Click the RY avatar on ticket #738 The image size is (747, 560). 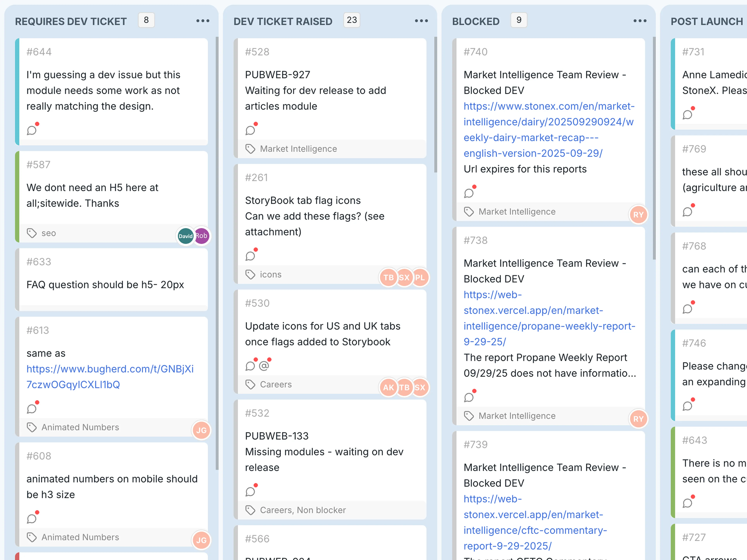point(638,419)
